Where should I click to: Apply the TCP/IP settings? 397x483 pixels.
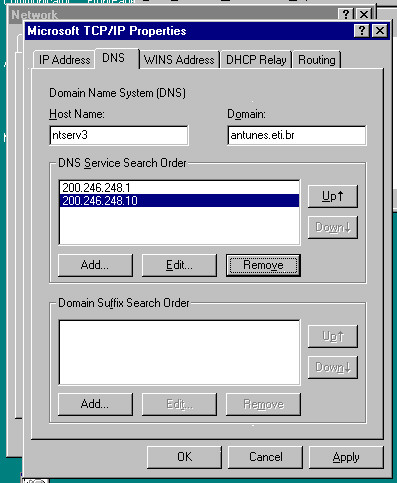tap(346, 457)
